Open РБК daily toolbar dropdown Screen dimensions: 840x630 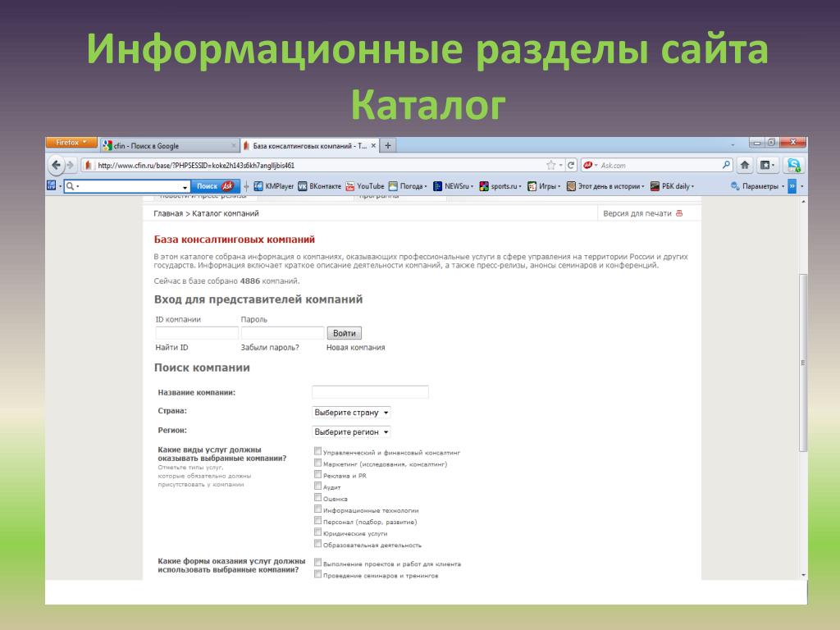[x=672, y=186]
